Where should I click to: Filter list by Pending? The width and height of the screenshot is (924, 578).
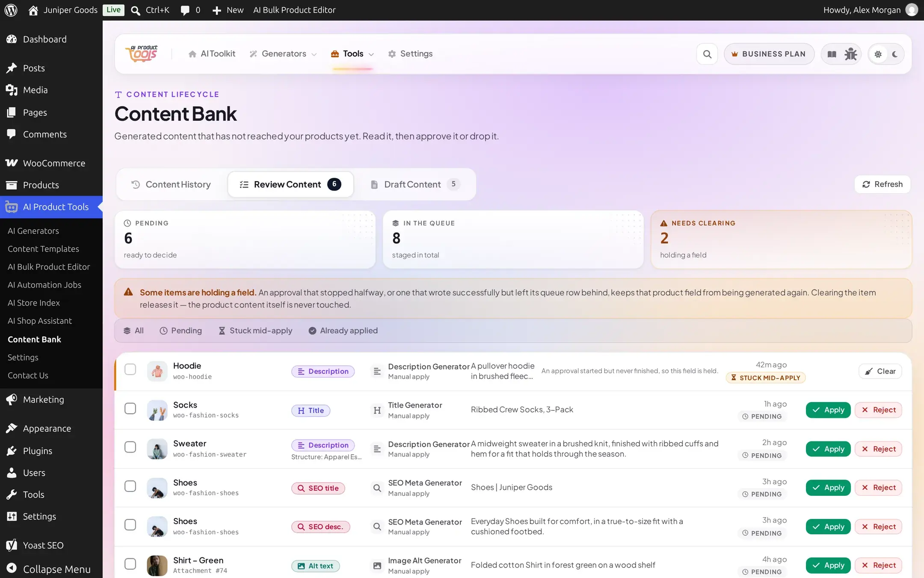[181, 331]
